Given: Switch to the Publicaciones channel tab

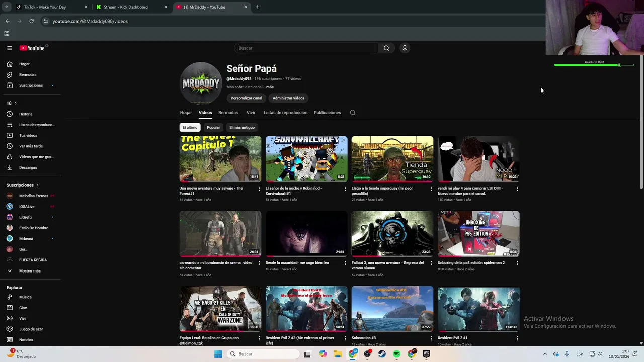Looking at the screenshot, I should coord(327,113).
